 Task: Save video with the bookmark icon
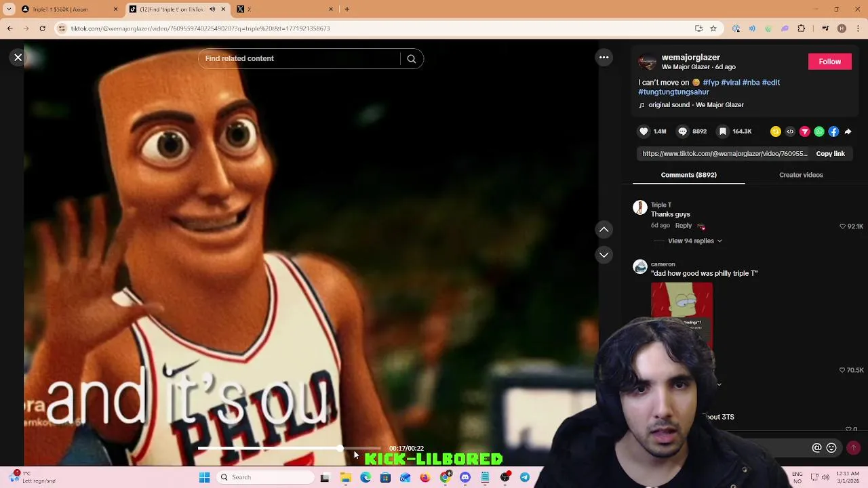(723, 131)
